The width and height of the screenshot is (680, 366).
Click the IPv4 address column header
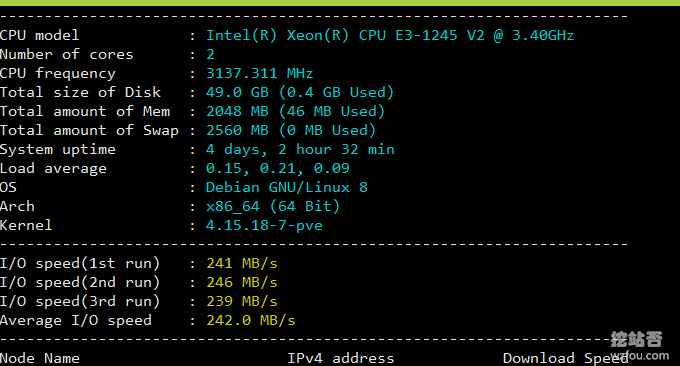[340, 359]
